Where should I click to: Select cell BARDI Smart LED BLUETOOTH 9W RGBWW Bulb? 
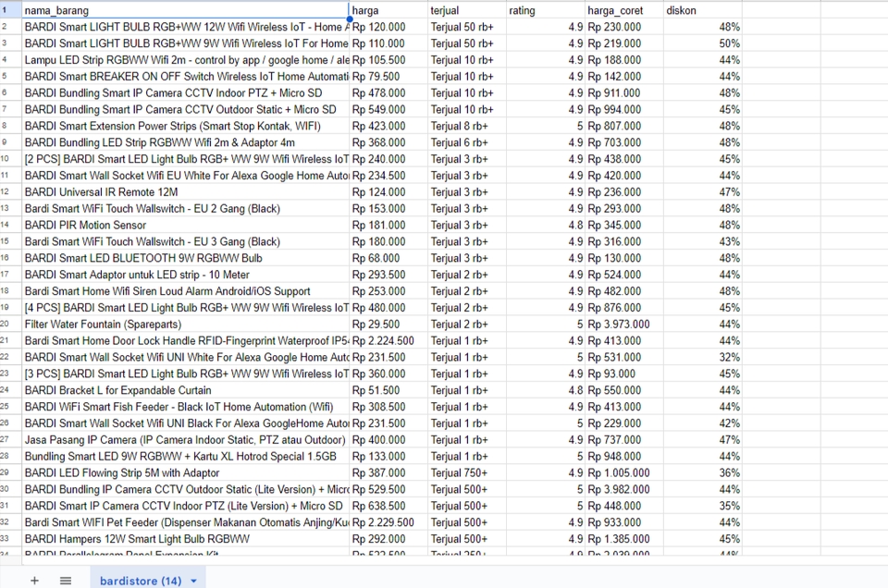pyautogui.click(x=186, y=258)
